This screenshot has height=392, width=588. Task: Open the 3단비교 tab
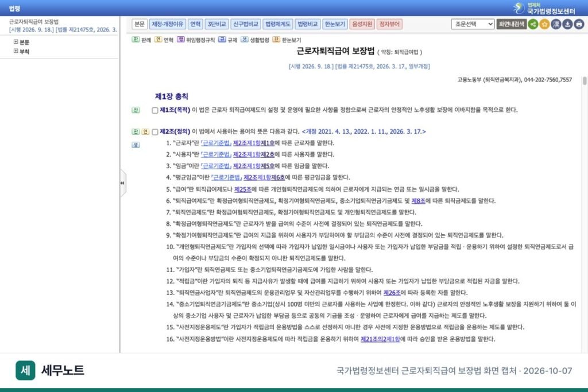pos(216,24)
